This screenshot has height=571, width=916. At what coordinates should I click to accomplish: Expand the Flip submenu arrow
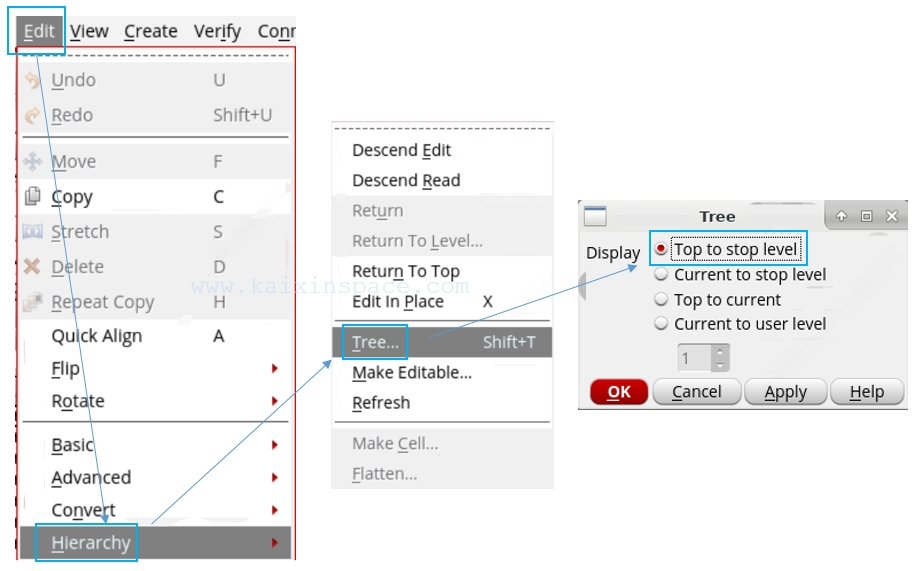[274, 369]
